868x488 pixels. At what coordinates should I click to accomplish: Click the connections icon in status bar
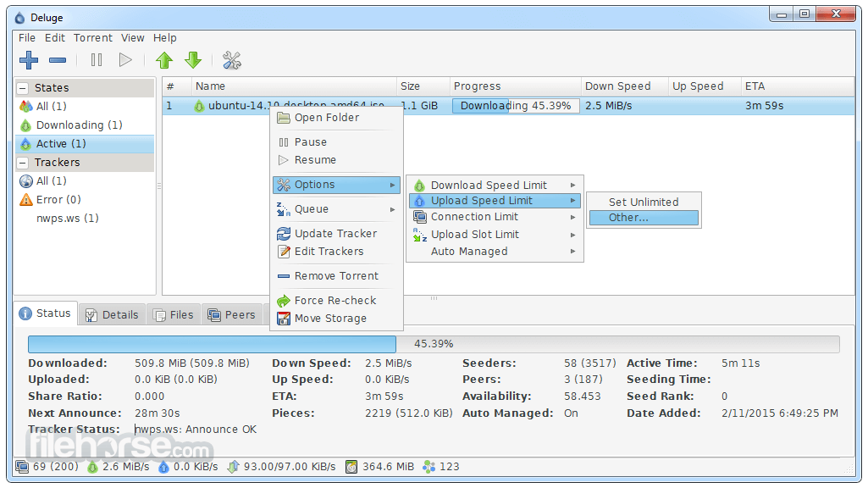[x=22, y=467]
